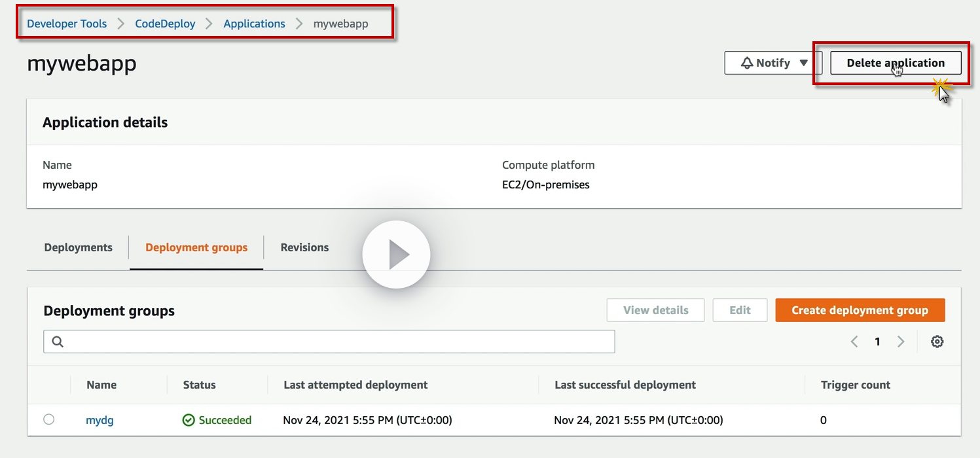Navigate to Developer Tools breadcrumb
This screenshot has height=458, width=980.
[x=67, y=24]
